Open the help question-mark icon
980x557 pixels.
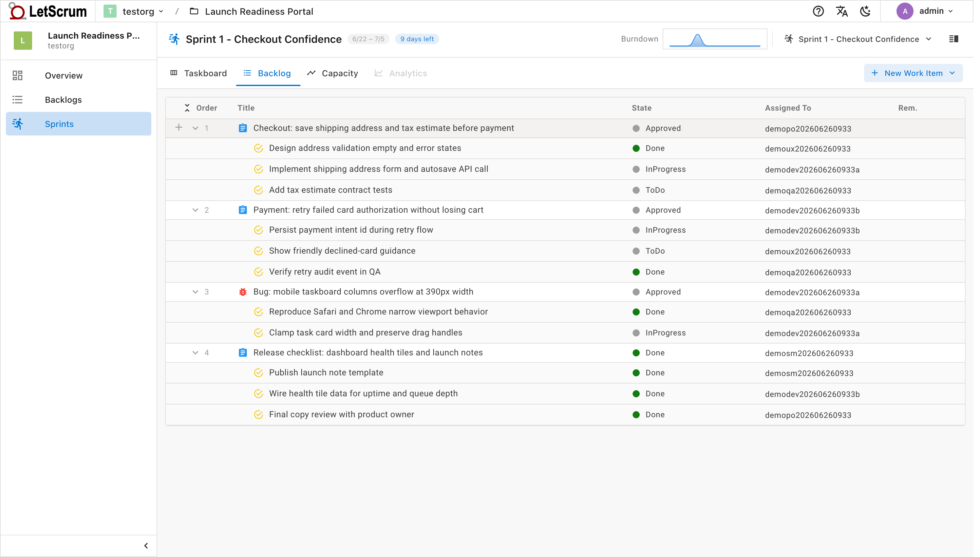pos(818,11)
